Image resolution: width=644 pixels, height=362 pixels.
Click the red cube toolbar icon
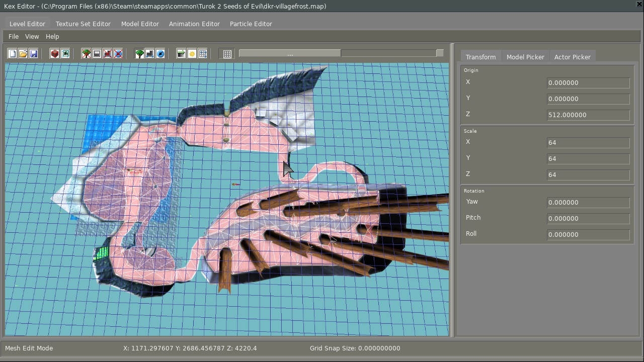pyautogui.click(x=55, y=54)
